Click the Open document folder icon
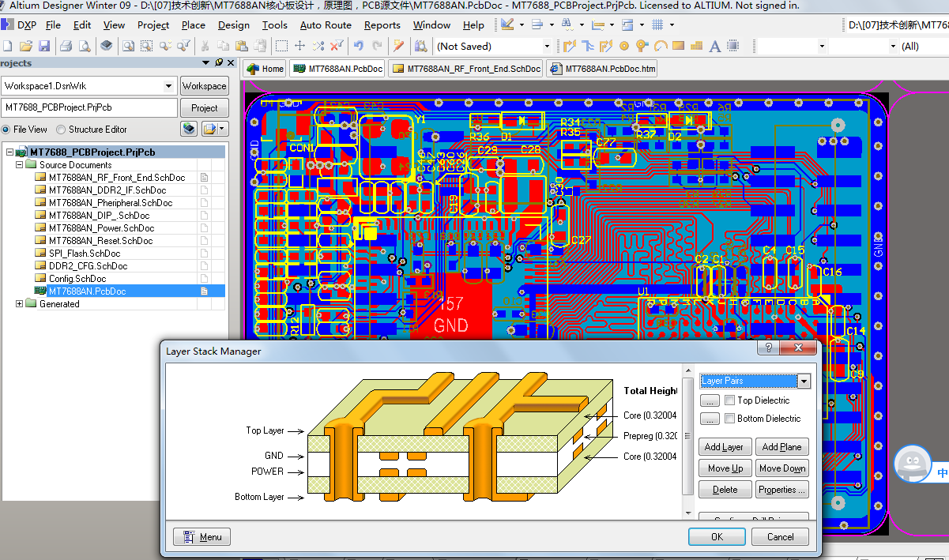The image size is (949, 560). pyautogui.click(x=26, y=46)
